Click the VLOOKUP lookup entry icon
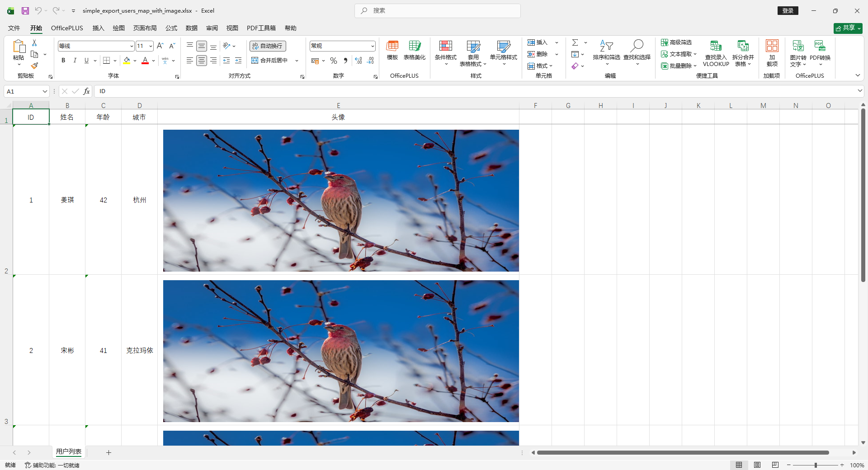868x470 pixels. point(716,47)
